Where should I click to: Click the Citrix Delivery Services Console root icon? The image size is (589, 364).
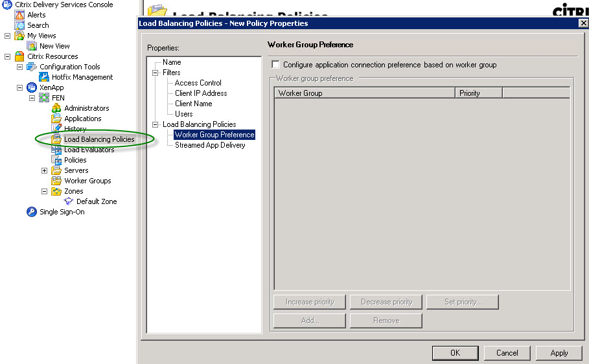coord(6,5)
